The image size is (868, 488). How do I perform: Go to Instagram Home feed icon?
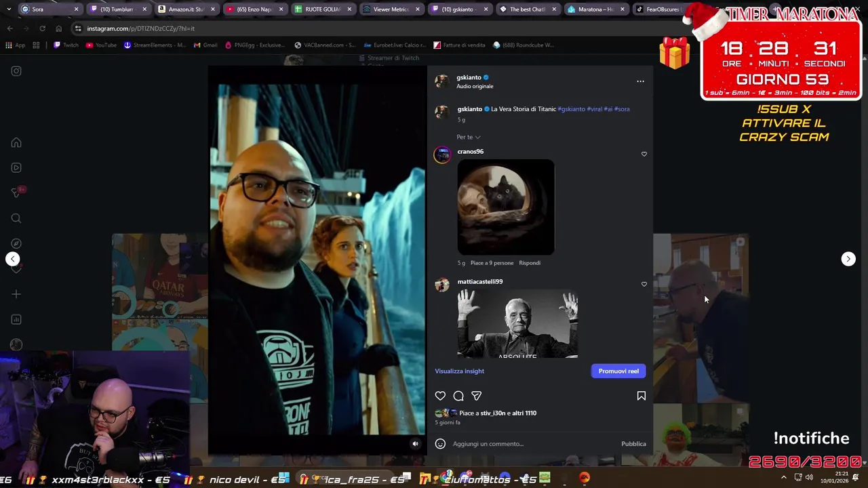[16, 143]
